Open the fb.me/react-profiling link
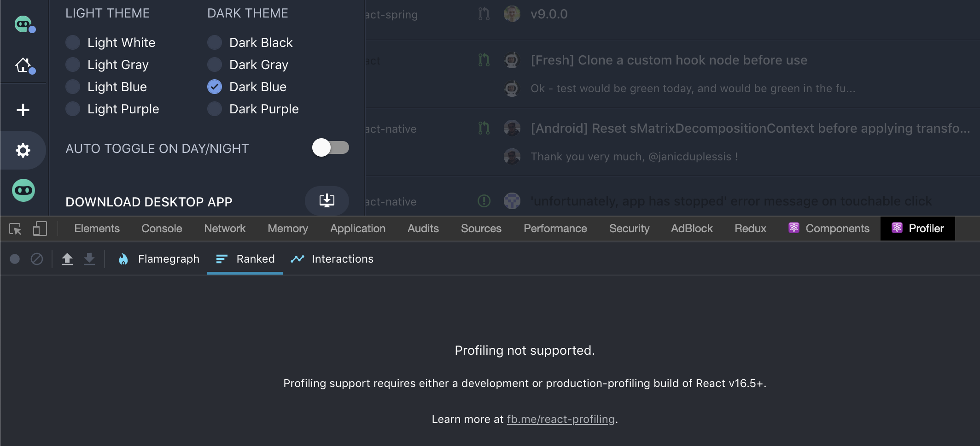 coord(560,419)
